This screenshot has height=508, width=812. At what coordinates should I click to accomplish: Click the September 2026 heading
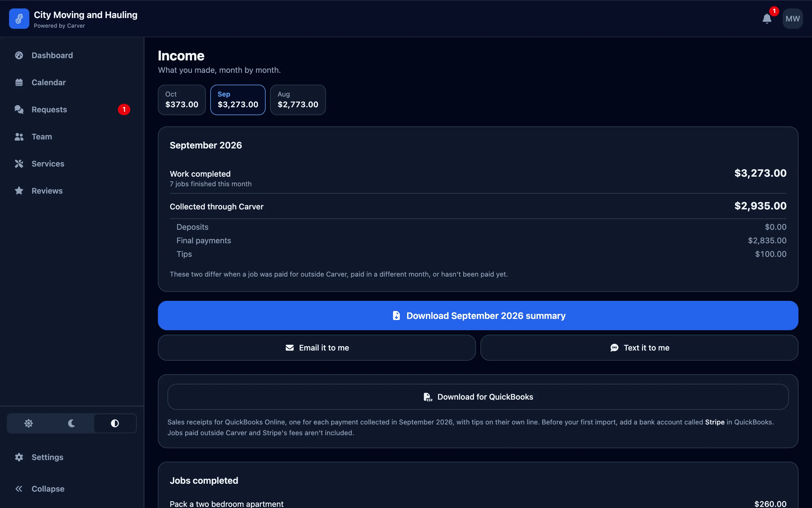pyautogui.click(x=206, y=145)
